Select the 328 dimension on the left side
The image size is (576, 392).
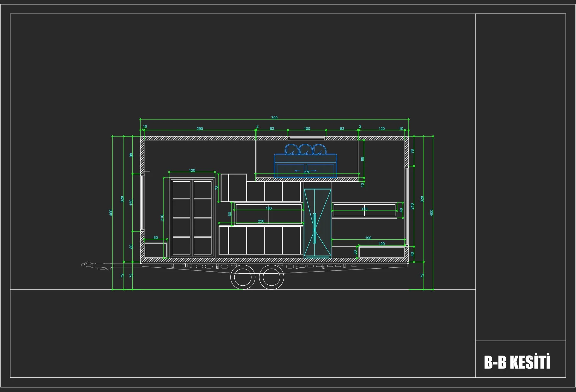tap(122, 199)
